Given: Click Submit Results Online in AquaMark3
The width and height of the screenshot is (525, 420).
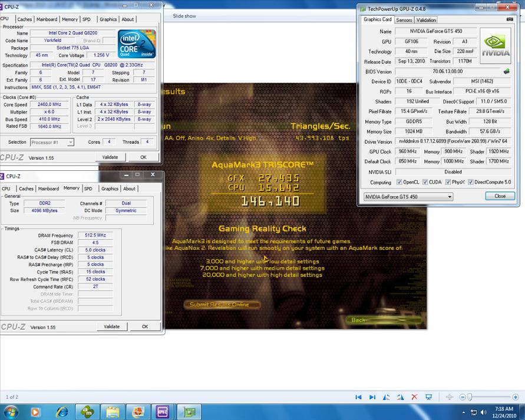Looking at the screenshot, I should click(222, 305).
